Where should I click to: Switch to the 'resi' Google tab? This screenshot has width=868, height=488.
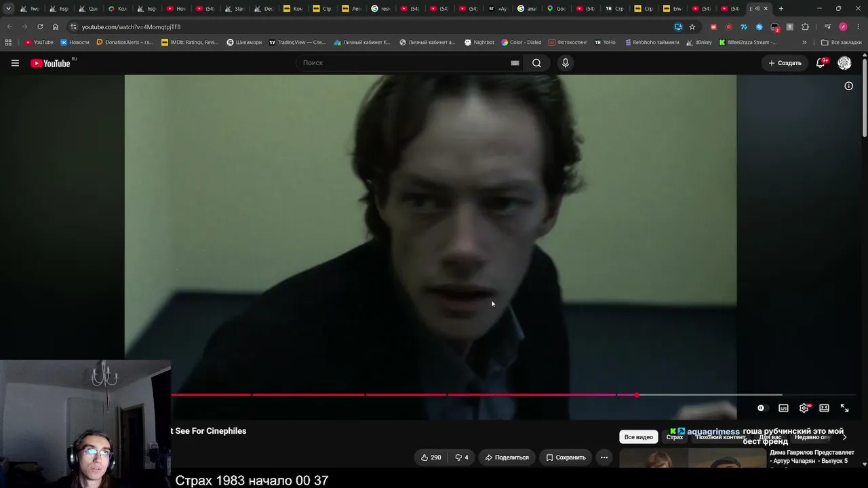(380, 9)
